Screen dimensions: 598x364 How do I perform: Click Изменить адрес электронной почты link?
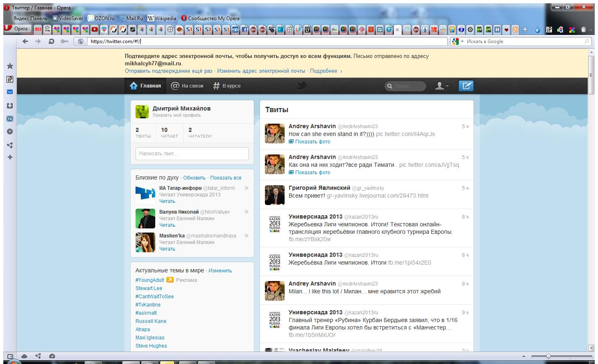[261, 71]
